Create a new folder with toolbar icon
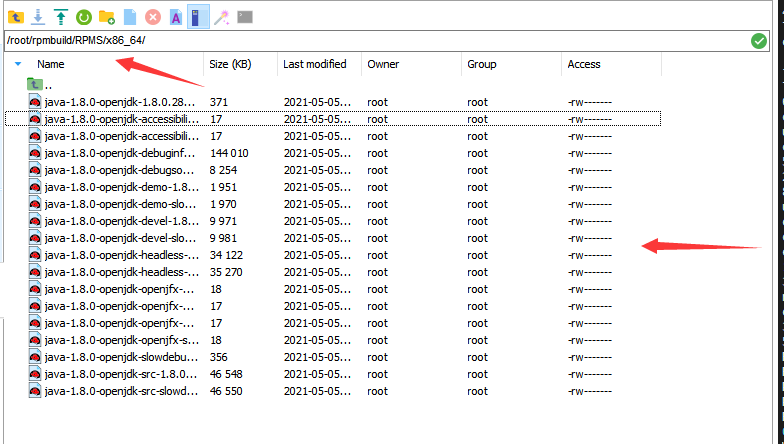This screenshot has height=444, width=784. click(107, 17)
